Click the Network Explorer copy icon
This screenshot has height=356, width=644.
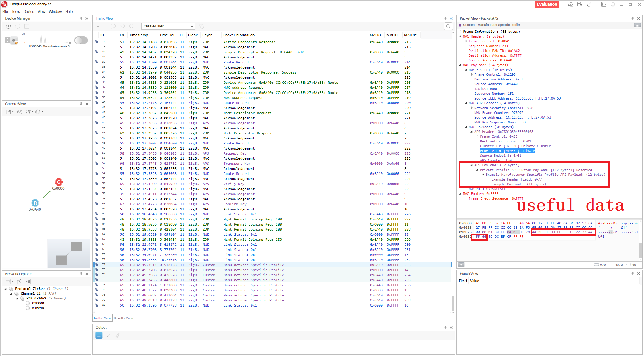click(x=19, y=282)
